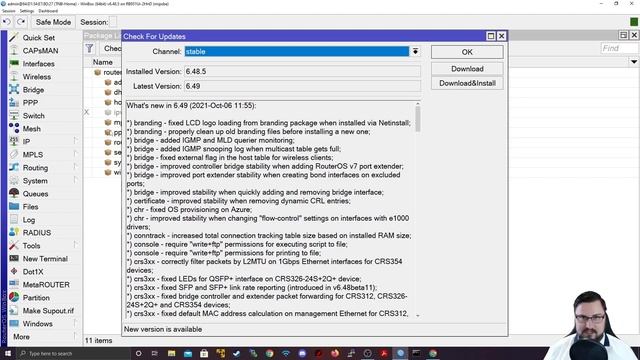Open the Files menu item
640x360 pixels.
point(30,207)
